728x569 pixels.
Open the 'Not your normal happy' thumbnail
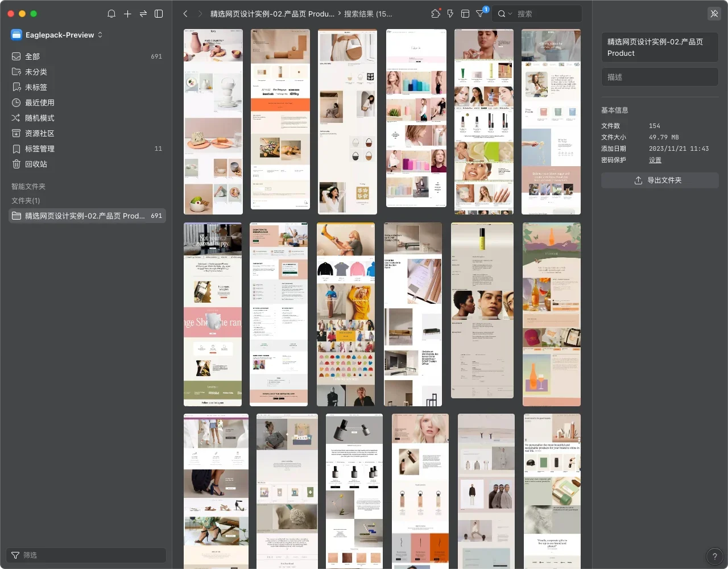pyautogui.click(x=213, y=314)
